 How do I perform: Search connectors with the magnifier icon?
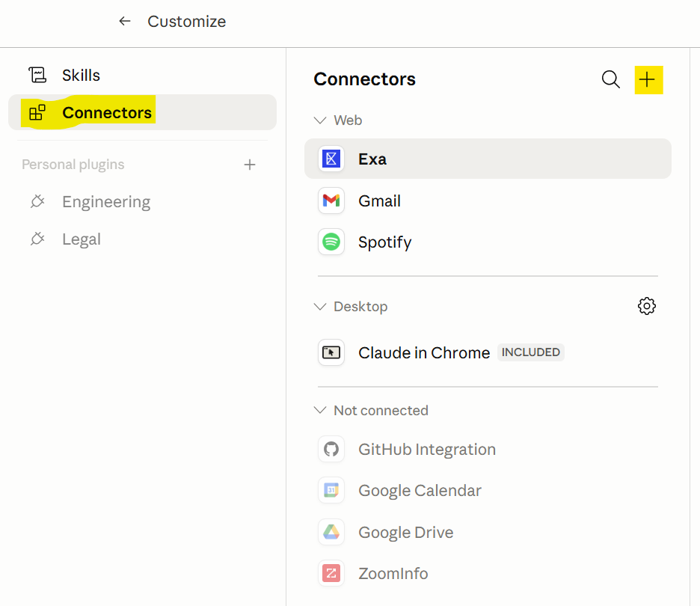[611, 79]
